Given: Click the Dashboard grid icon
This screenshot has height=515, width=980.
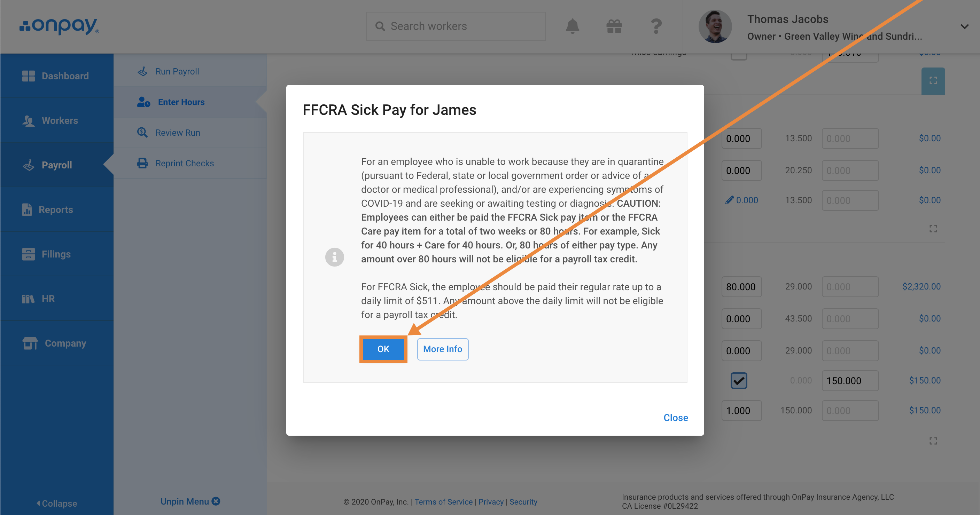Looking at the screenshot, I should click(28, 76).
